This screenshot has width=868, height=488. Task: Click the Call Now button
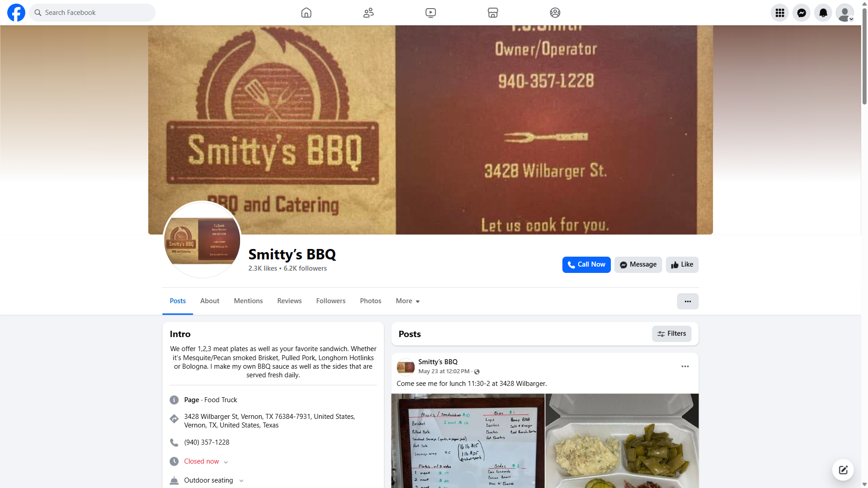[586, 265]
